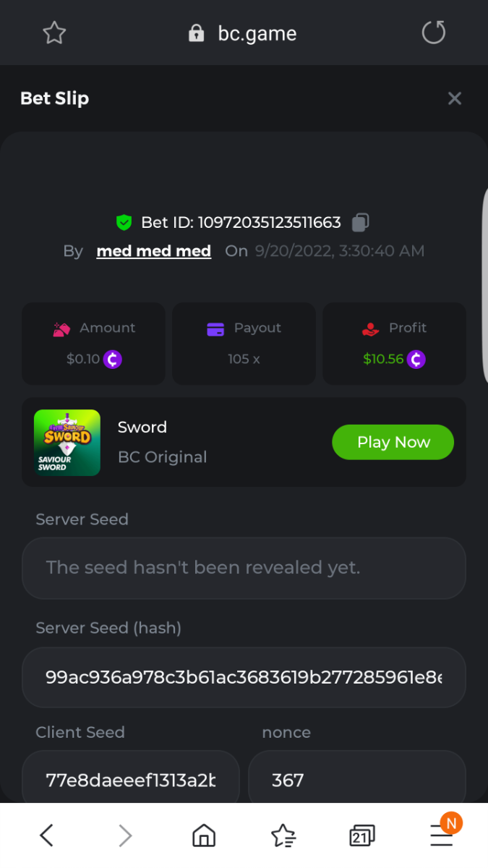Open the med med med profile
Image resolution: width=488 pixels, height=868 pixels.
click(153, 251)
